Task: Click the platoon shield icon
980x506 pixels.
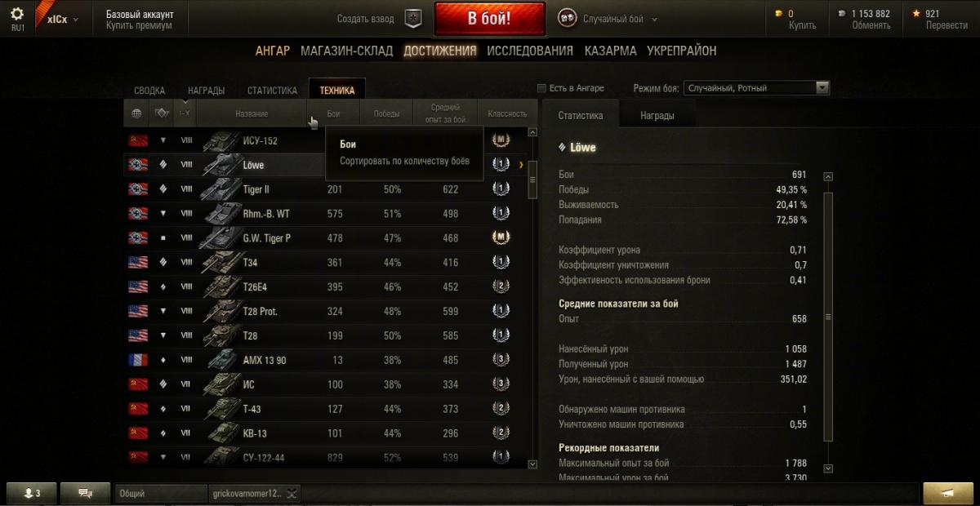Action: (413, 18)
